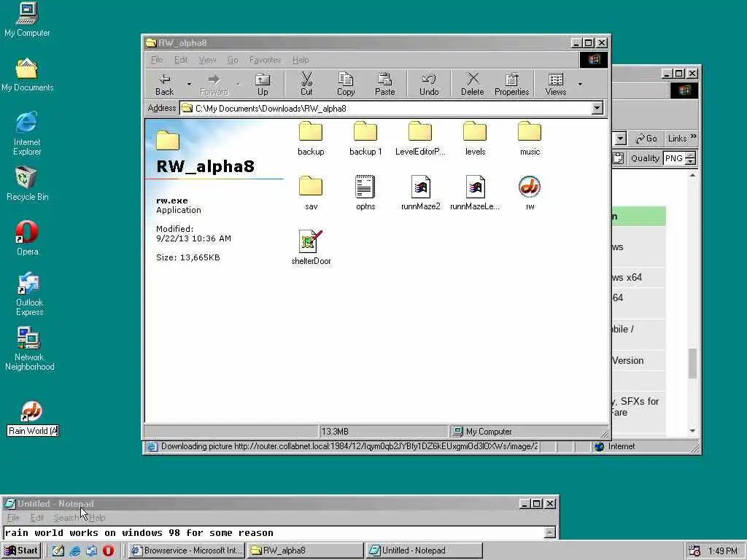This screenshot has width=747, height=560.
Task: Select the shelterDoor image file
Action: [x=311, y=247]
